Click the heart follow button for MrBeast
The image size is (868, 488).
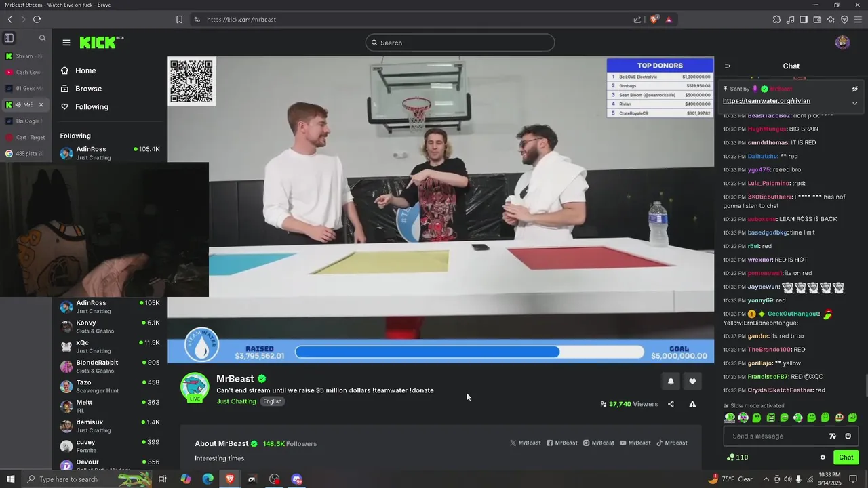click(x=692, y=382)
